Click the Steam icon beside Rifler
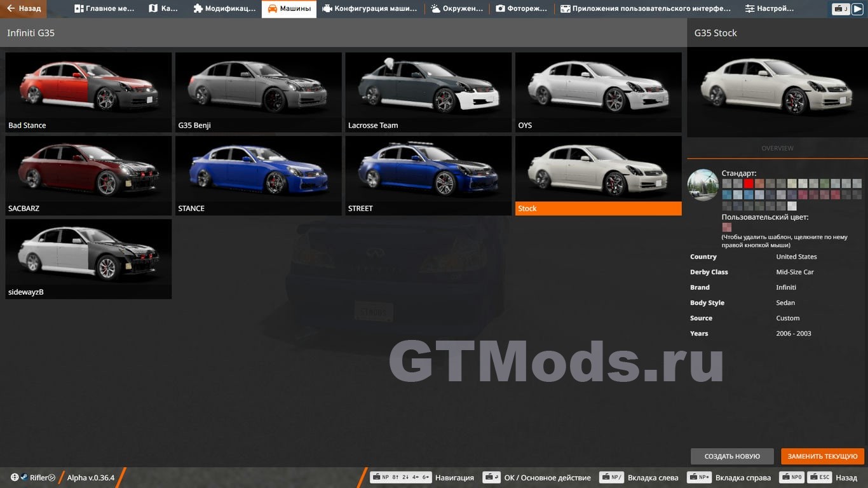 click(x=24, y=477)
